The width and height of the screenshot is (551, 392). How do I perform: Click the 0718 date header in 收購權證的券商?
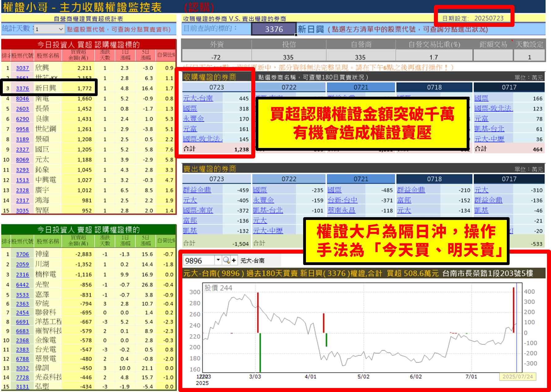pos(434,87)
